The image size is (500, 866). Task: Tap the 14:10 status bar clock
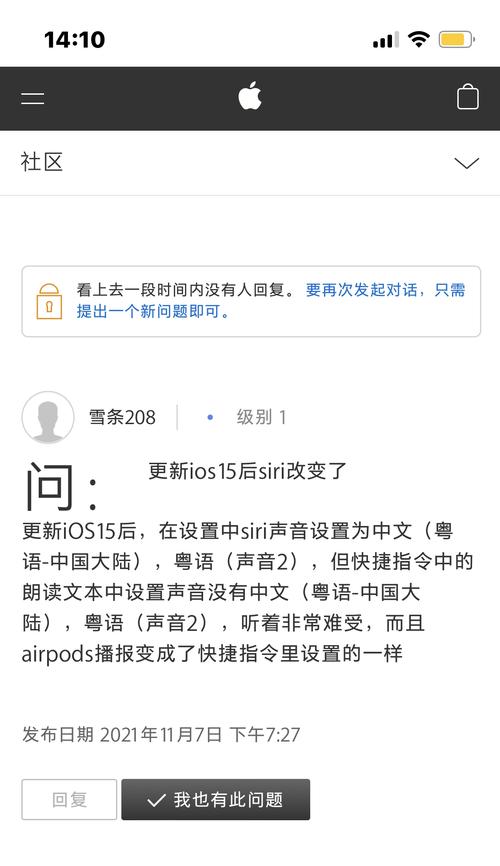point(75,40)
